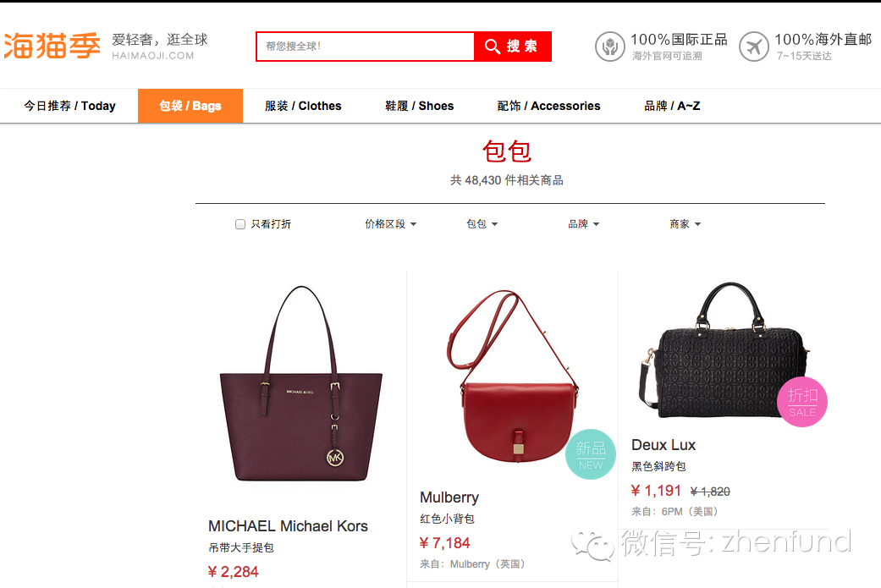
Task: Open the Deux Lux product title link
Action: coord(664,445)
